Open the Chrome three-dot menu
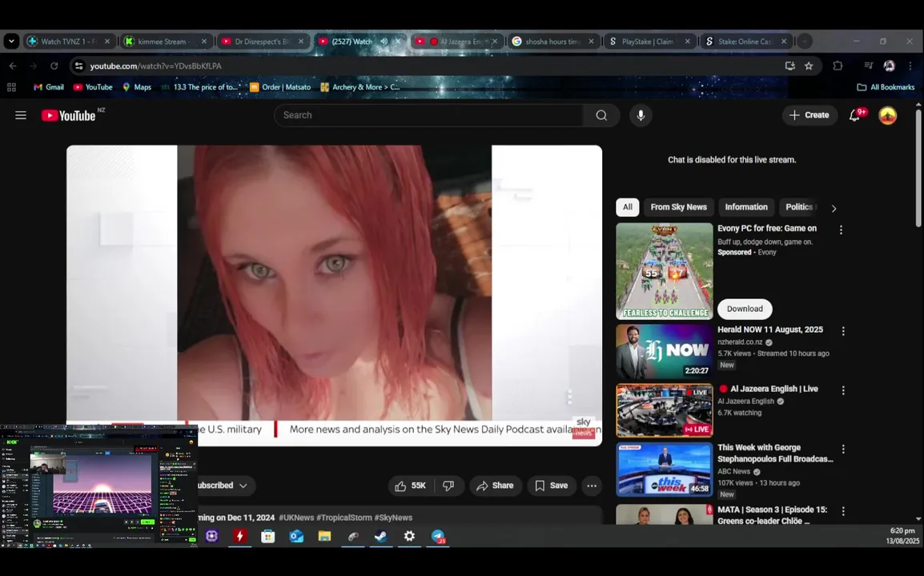This screenshot has width=924, height=576. (910, 66)
